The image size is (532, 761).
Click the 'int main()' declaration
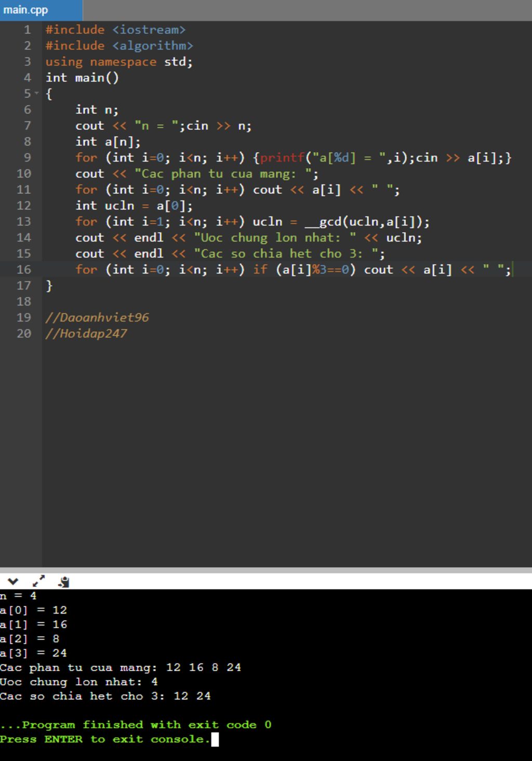[82, 78]
